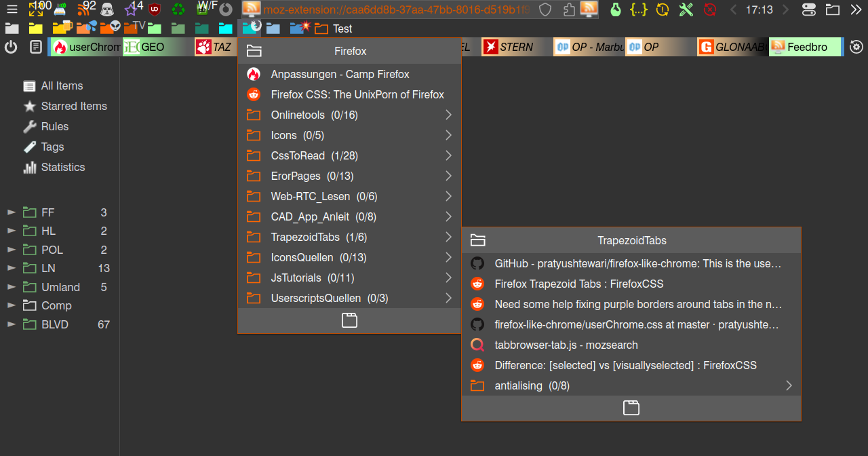This screenshot has height=456, width=868.
Task: Switch to the TAZ tab
Action: [x=216, y=47]
